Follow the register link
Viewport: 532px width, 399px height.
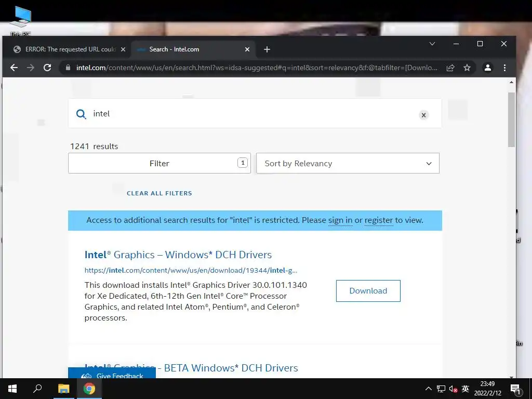coord(379,220)
